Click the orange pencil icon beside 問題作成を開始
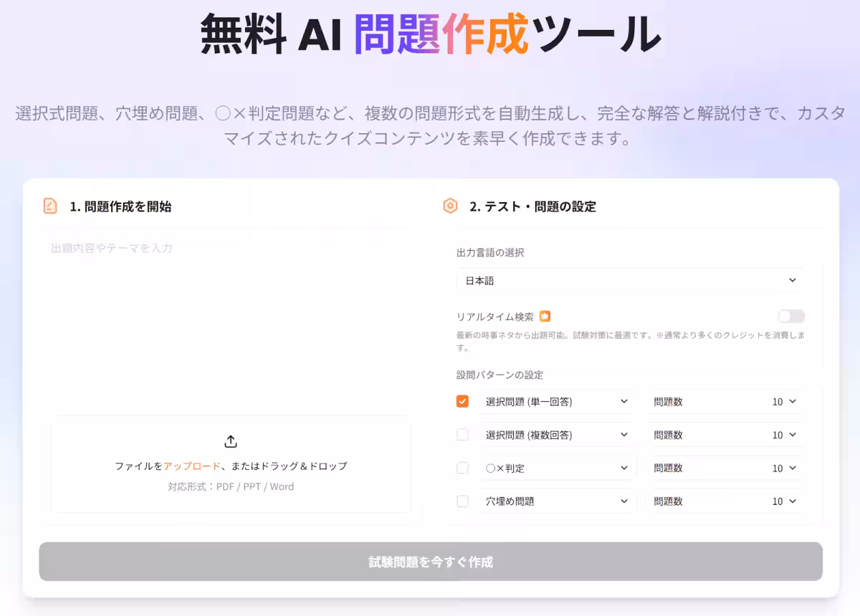The width and height of the screenshot is (860, 616). pyautogui.click(x=49, y=206)
